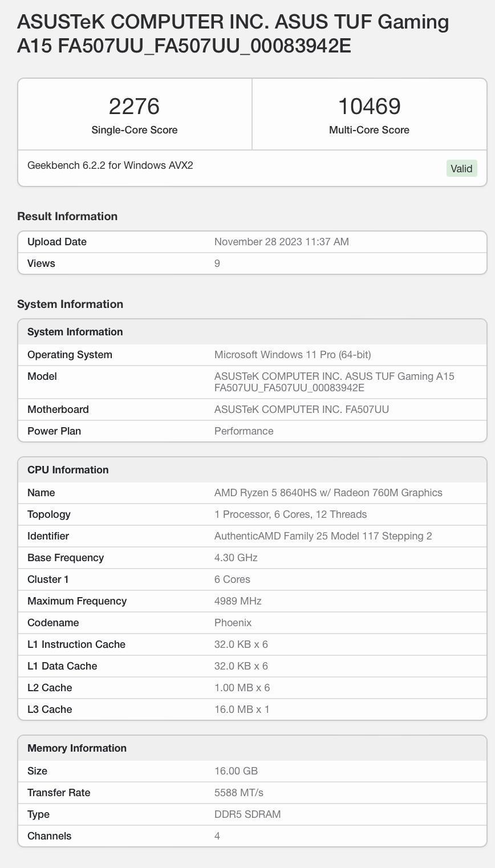
Task: Click the Model row label
Action: click(x=42, y=376)
